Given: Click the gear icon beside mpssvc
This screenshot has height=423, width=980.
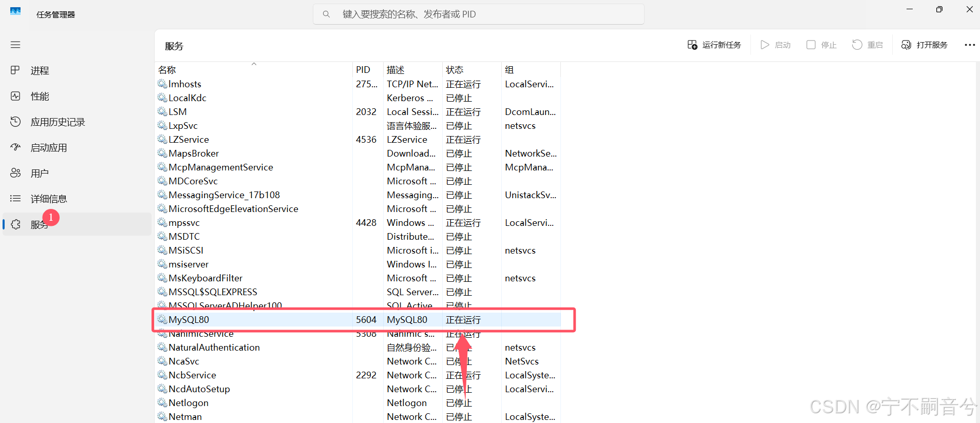Looking at the screenshot, I should 162,222.
